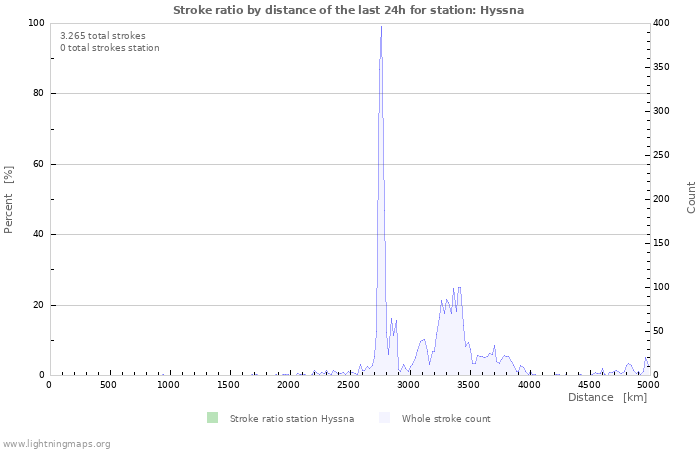
Task: Click the '0 total strokes station' text
Action: pos(109,47)
